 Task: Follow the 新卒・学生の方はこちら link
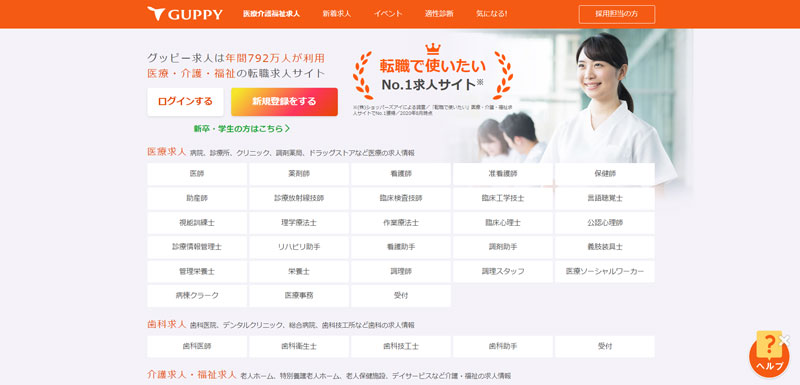click(x=242, y=129)
